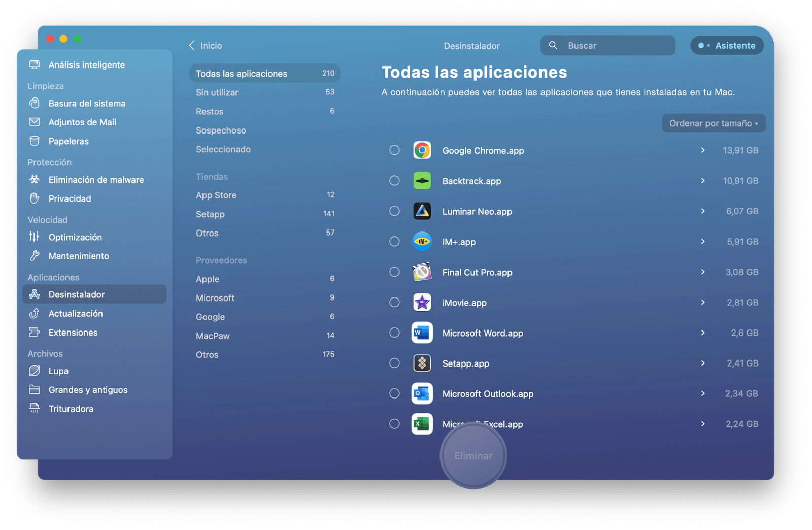Viewport: 812px width, 530px height.
Task: Click the search magnifier icon
Action: (x=553, y=45)
